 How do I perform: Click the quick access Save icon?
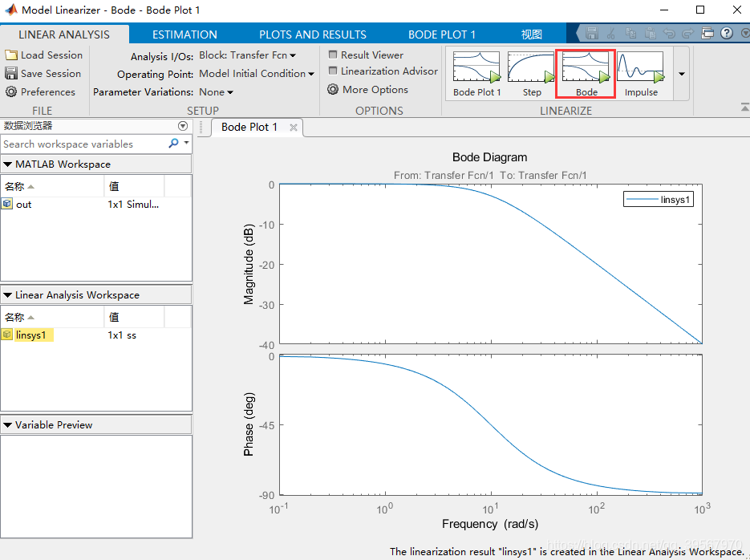pyautogui.click(x=592, y=34)
